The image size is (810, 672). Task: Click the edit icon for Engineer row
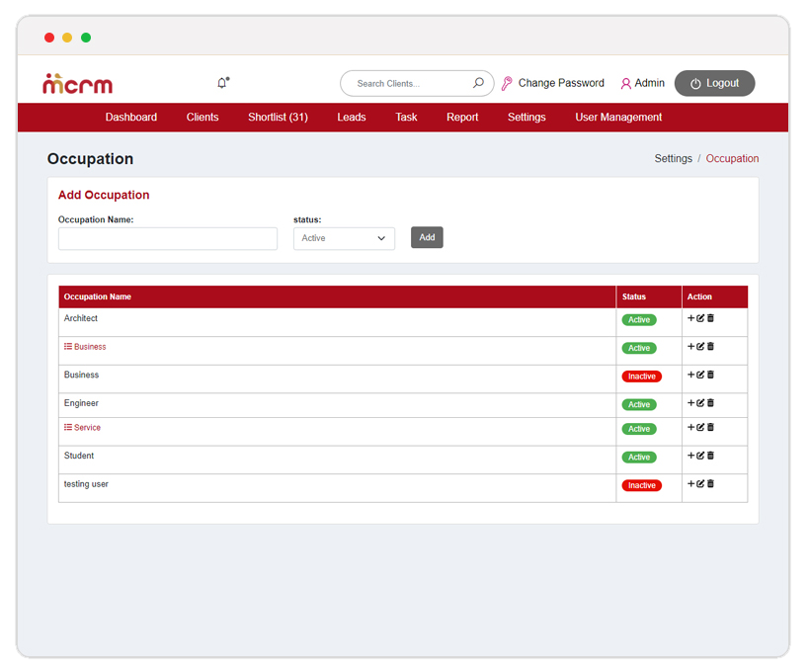point(700,403)
